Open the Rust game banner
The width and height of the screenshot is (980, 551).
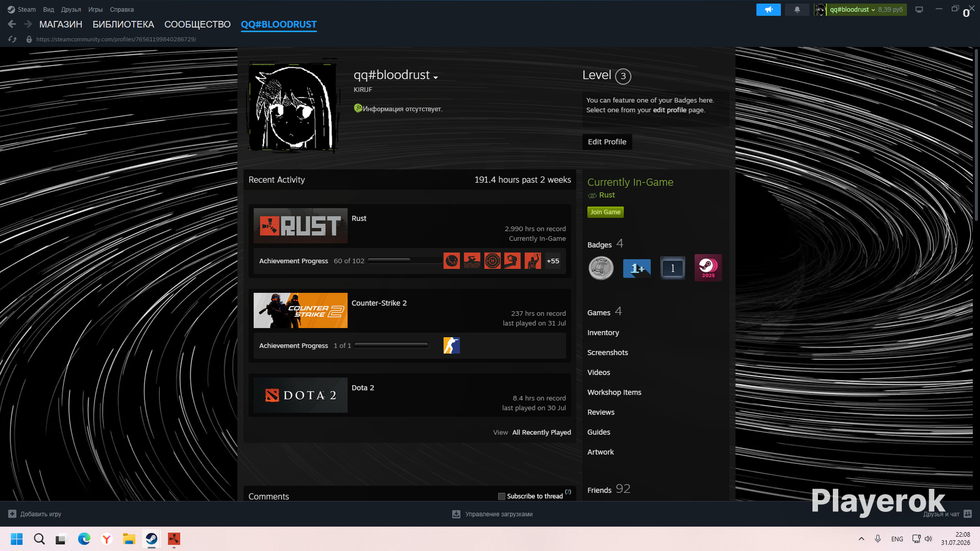coord(300,226)
